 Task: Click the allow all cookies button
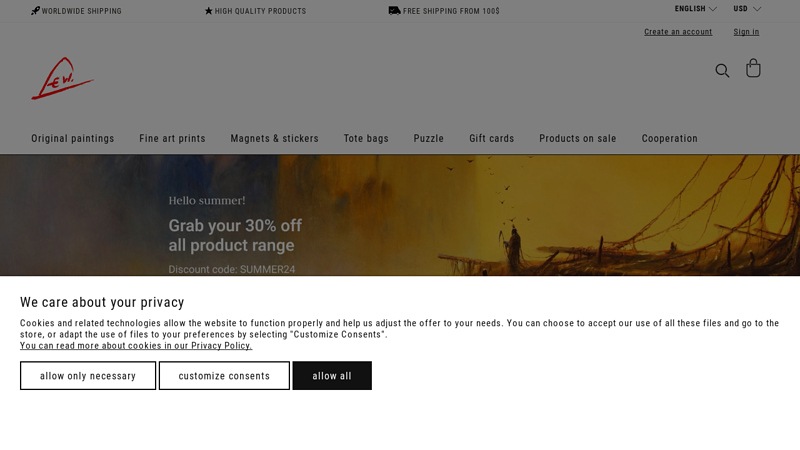(x=332, y=376)
